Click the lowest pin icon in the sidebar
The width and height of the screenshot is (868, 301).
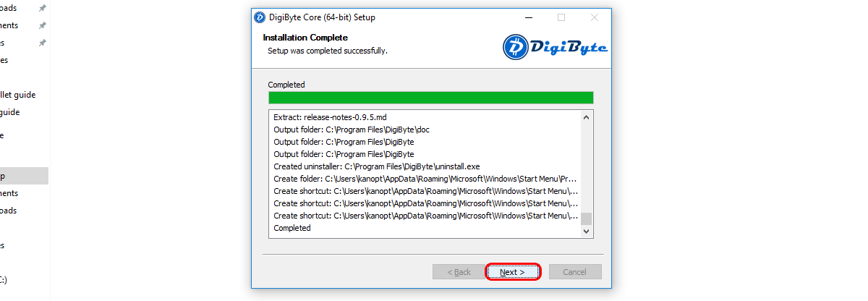tap(42, 43)
